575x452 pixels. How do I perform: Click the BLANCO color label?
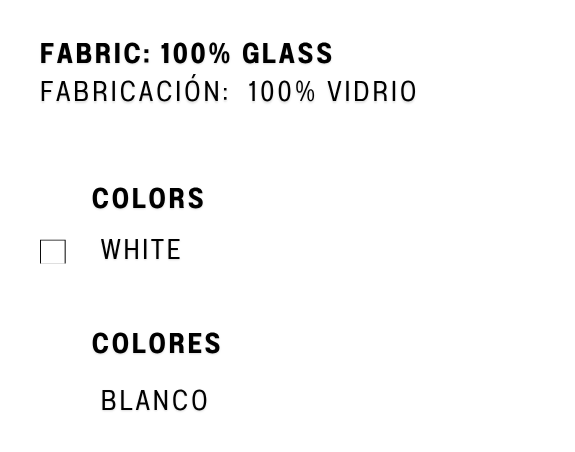154,400
